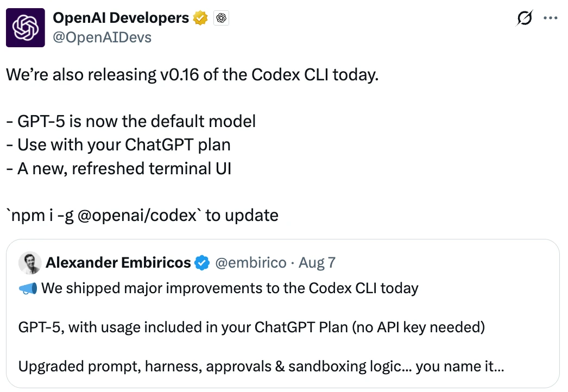Open the three-dot more options menu
Image resolution: width=568 pixels, height=392 pixels.
(x=551, y=18)
